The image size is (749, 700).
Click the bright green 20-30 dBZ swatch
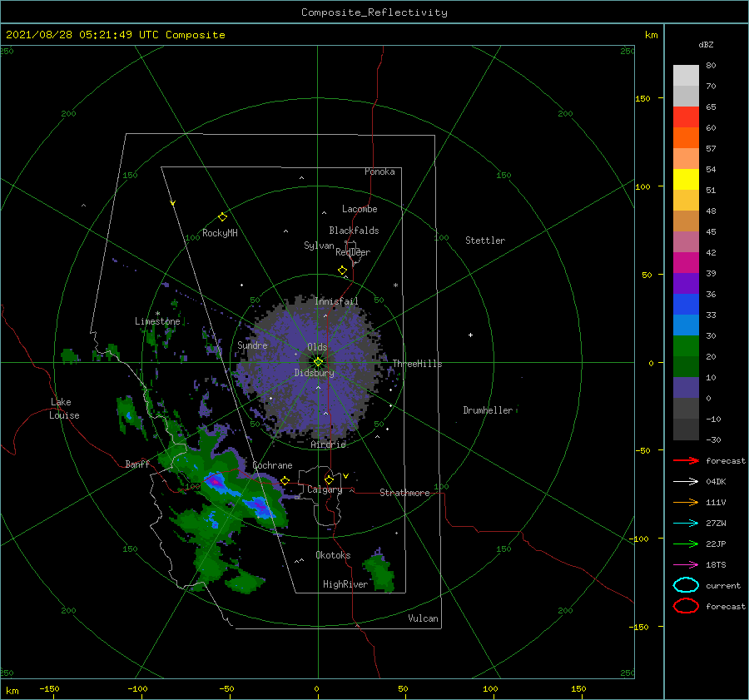click(686, 346)
